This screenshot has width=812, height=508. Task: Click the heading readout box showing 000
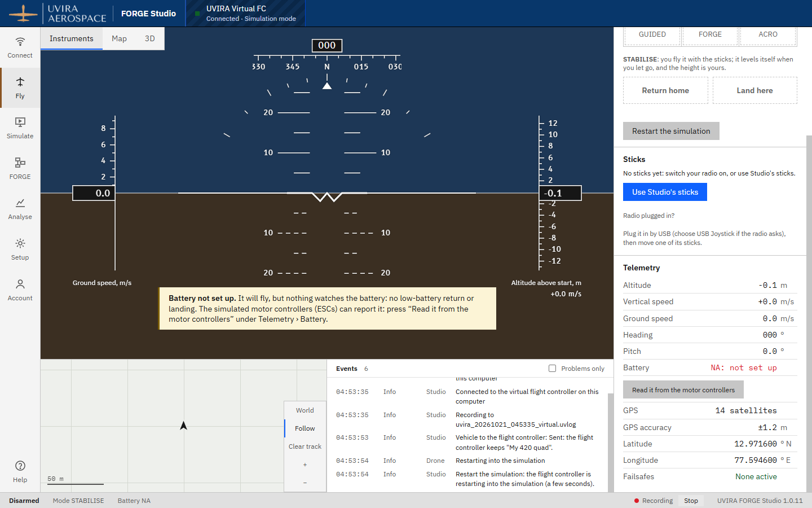pyautogui.click(x=327, y=45)
